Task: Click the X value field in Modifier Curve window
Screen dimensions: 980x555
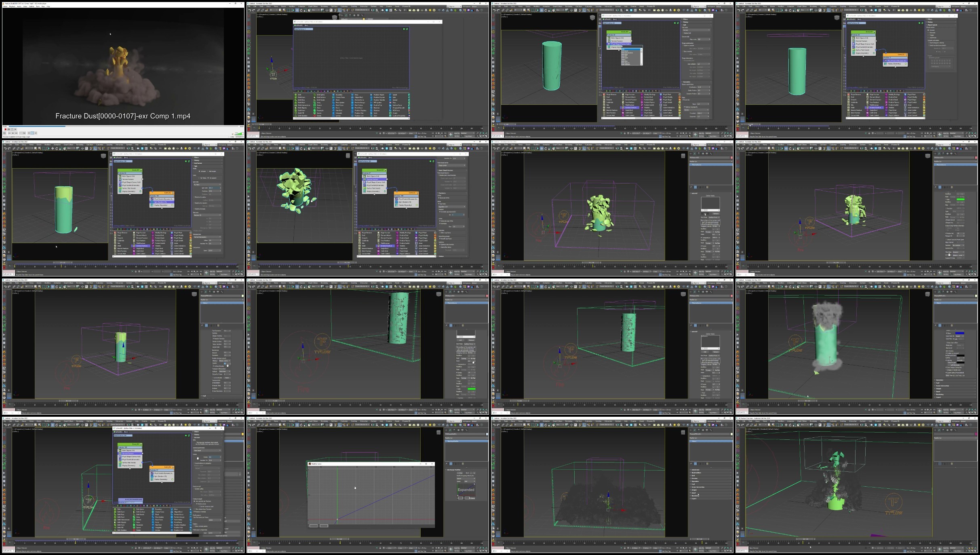Action: coord(313,525)
